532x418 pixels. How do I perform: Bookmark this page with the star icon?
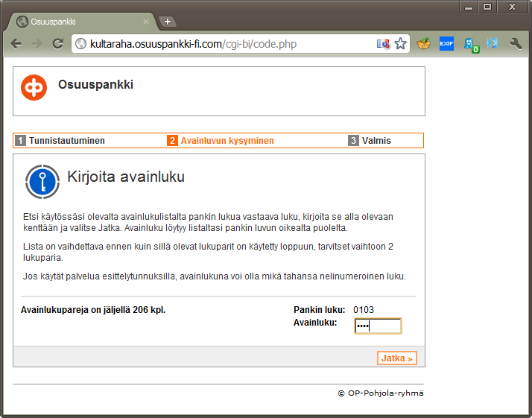[x=400, y=43]
